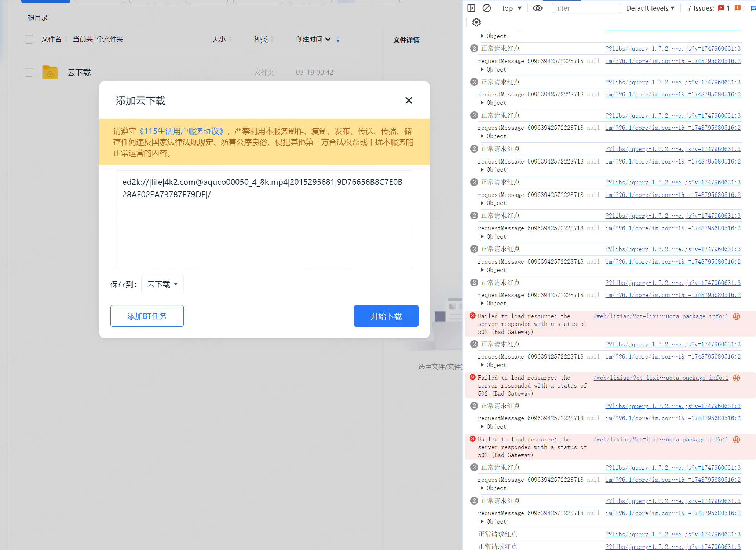Click into the ed2k link text area
The width and height of the screenshot is (756, 550).
coord(264,220)
